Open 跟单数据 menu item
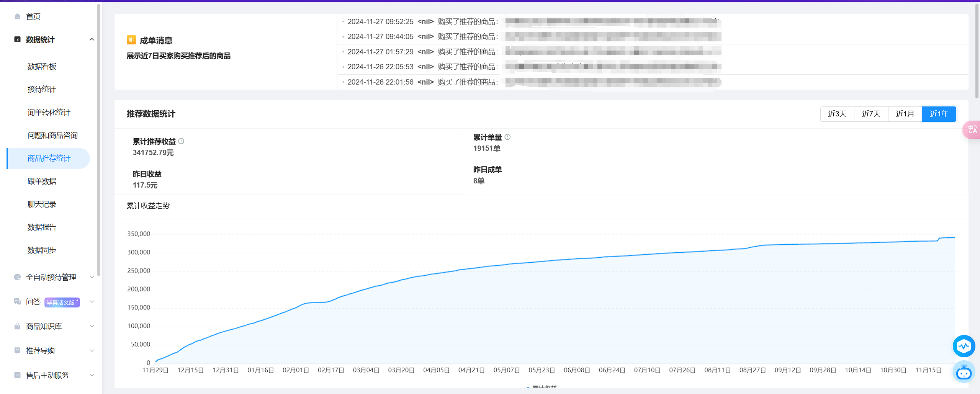The width and height of the screenshot is (980, 394). [42, 181]
